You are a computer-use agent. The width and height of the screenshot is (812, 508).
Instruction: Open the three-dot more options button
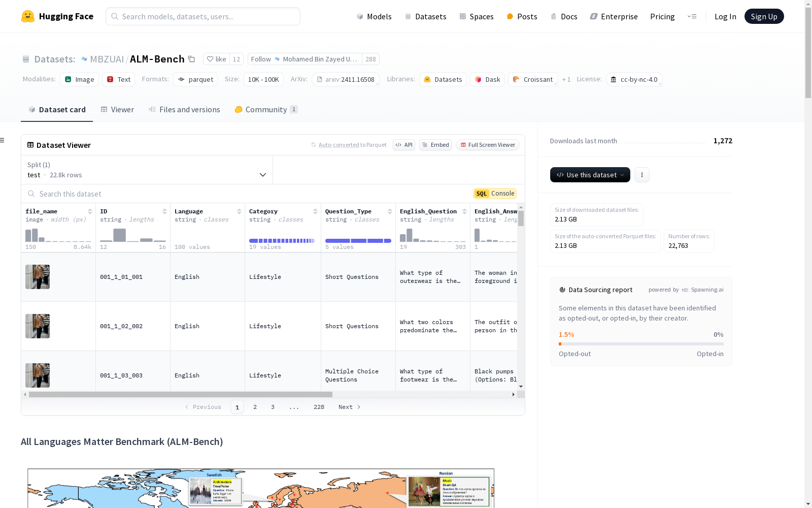click(642, 175)
